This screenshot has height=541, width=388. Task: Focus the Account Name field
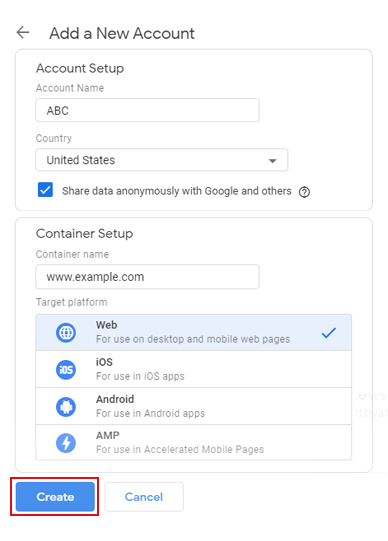(x=147, y=110)
